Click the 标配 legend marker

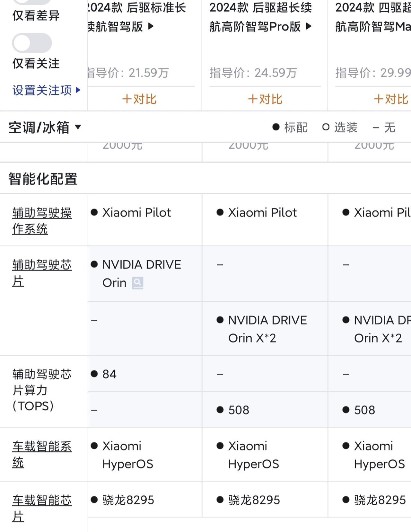click(x=276, y=127)
